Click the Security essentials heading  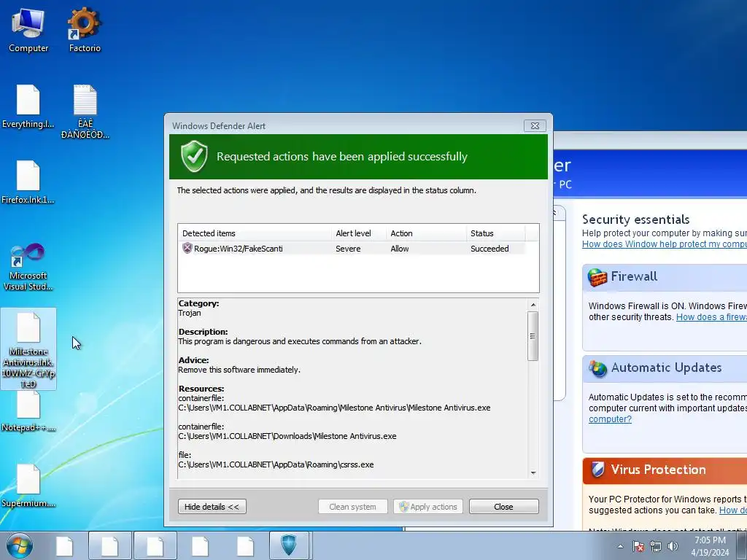coord(635,219)
